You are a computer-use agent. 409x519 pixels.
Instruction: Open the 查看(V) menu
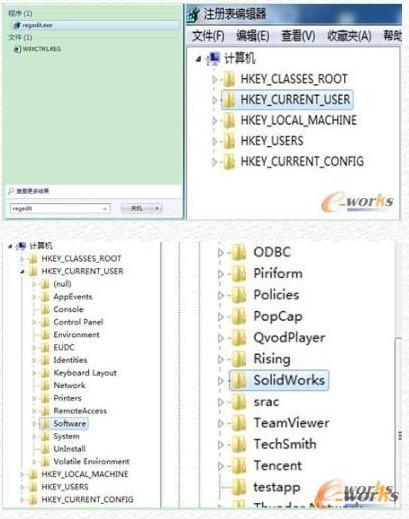pyautogui.click(x=298, y=36)
